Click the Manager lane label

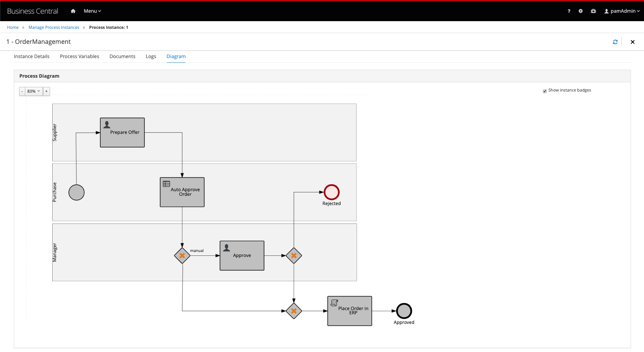pyautogui.click(x=55, y=252)
